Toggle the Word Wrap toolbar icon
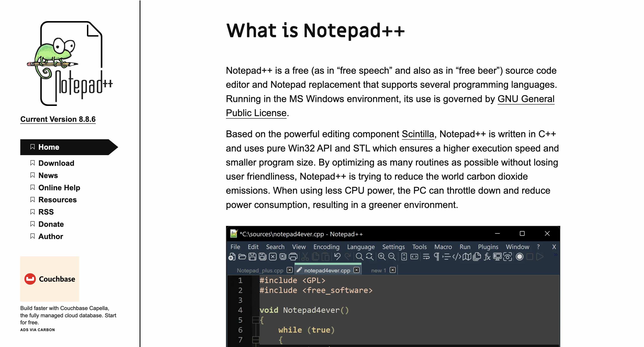Viewport: 644px width, 347px height. [426, 257]
